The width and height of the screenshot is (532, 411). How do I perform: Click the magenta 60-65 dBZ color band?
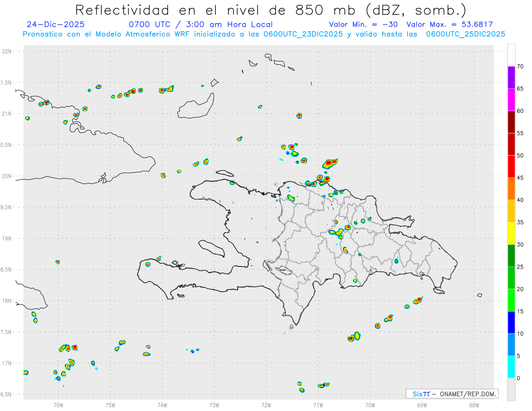click(511, 100)
